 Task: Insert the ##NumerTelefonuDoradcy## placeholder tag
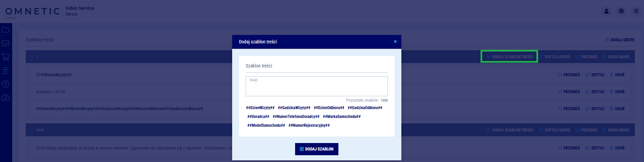tap(296, 117)
